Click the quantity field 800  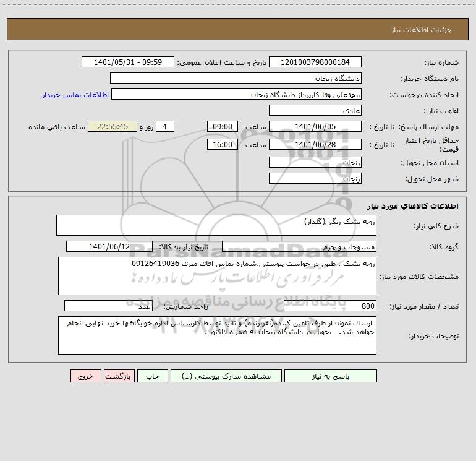point(330,306)
